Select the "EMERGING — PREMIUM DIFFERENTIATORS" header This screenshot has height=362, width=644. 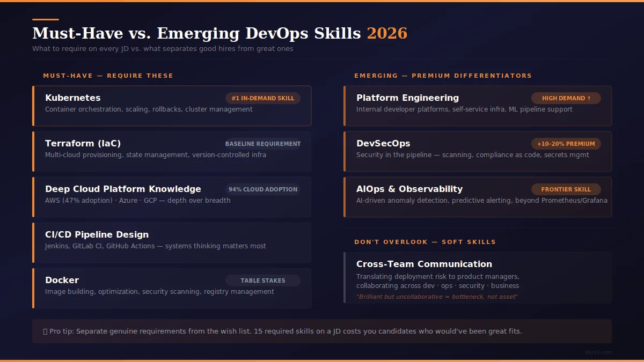[443, 76]
